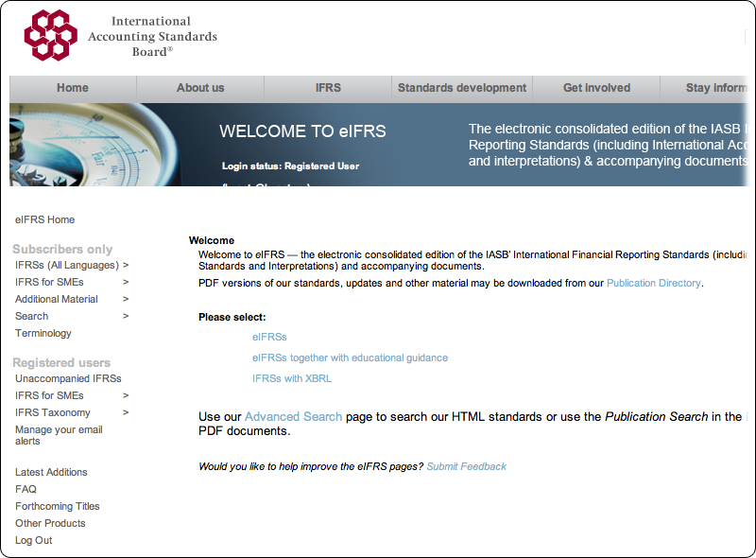Screen dimensions: 756x558
Task: Open IFRSs (All Languages) in sidebar
Action: point(66,265)
